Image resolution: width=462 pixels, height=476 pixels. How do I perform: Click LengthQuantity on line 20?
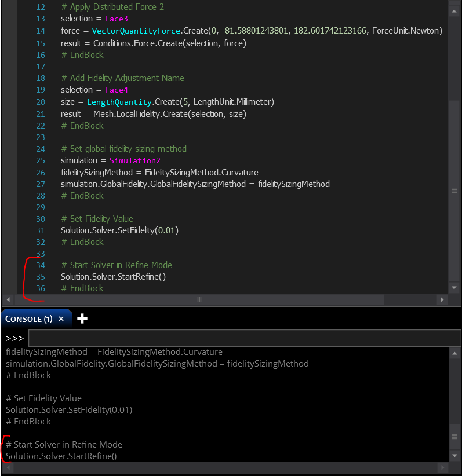click(119, 102)
